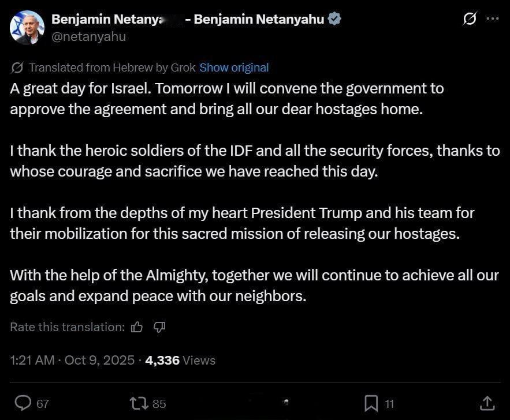Viewport: 510px width, 420px height.
Task: Click "Translated from Hebrew by Grok" text
Action: click(x=112, y=67)
